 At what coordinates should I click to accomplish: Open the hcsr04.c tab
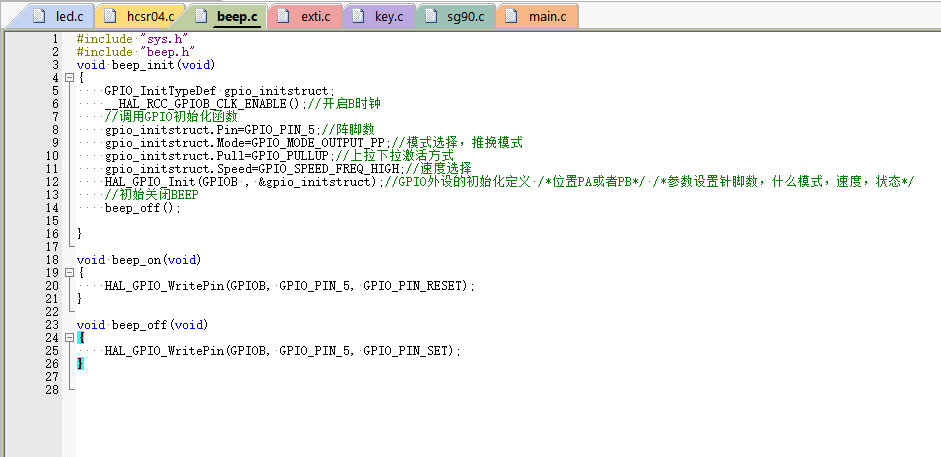point(142,16)
